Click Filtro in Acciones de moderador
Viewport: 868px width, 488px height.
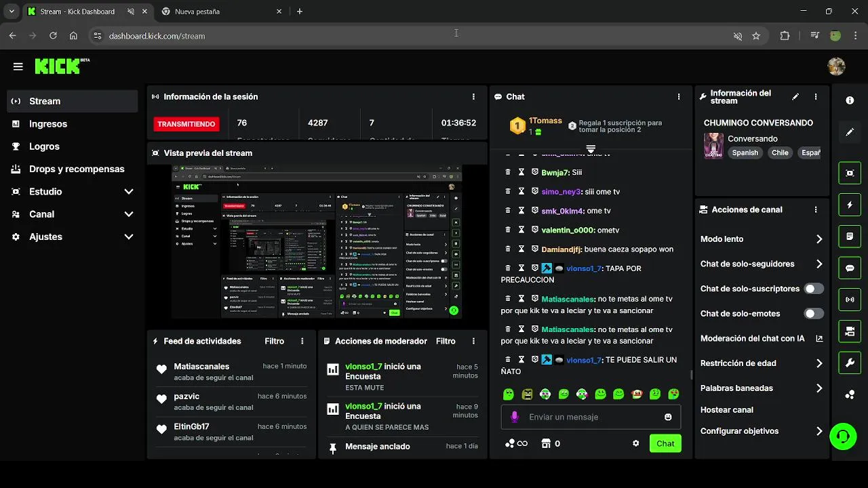pos(446,342)
